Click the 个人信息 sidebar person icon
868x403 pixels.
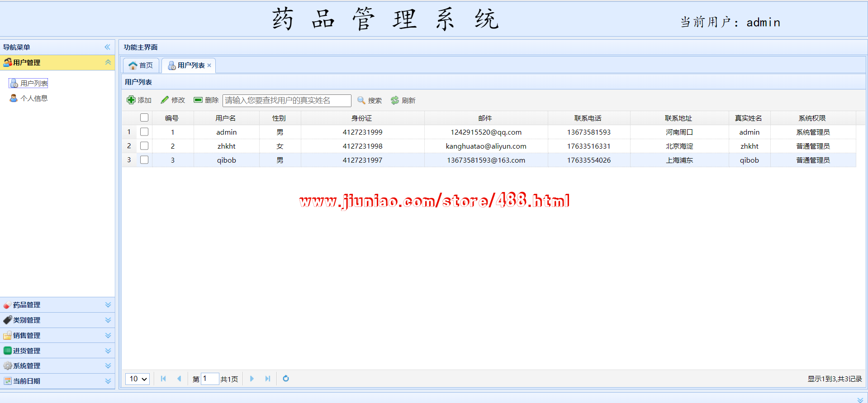[x=14, y=98]
